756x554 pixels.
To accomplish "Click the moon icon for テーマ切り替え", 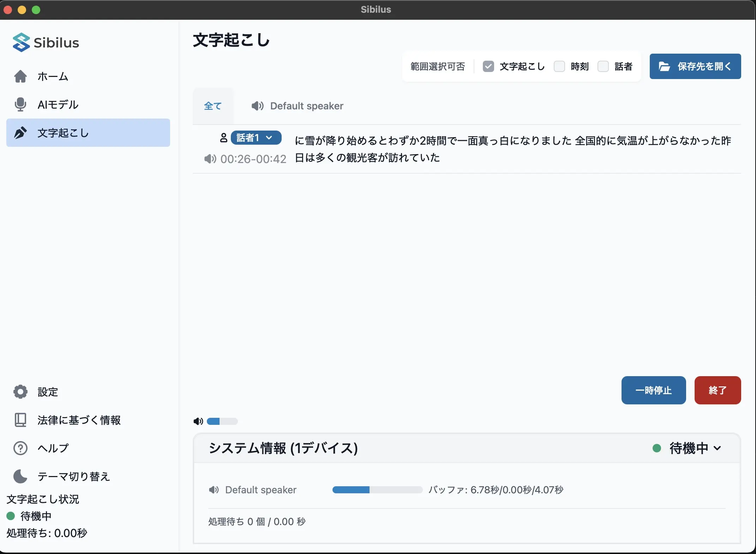I will pos(20,476).
